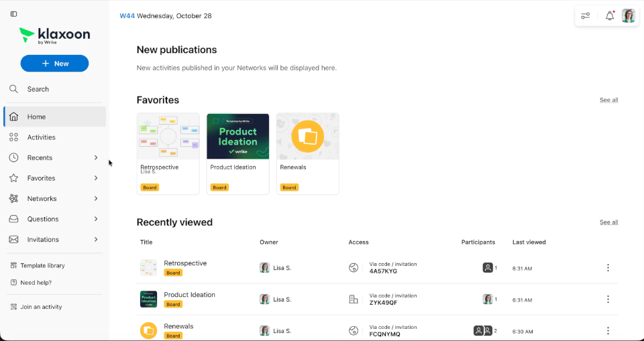Click the Board tag on Renewals card
The height and width of the screenshot is (341, 644).
coord(289,188)
